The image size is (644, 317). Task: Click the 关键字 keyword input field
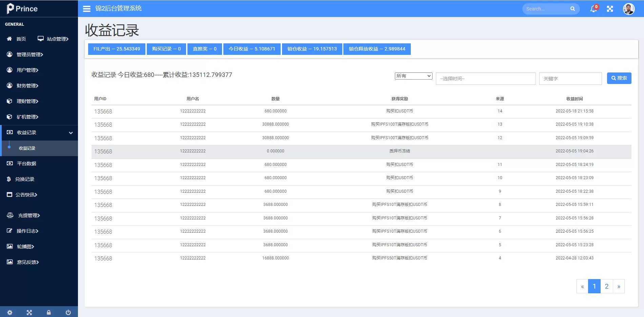(x=570, y=79)
